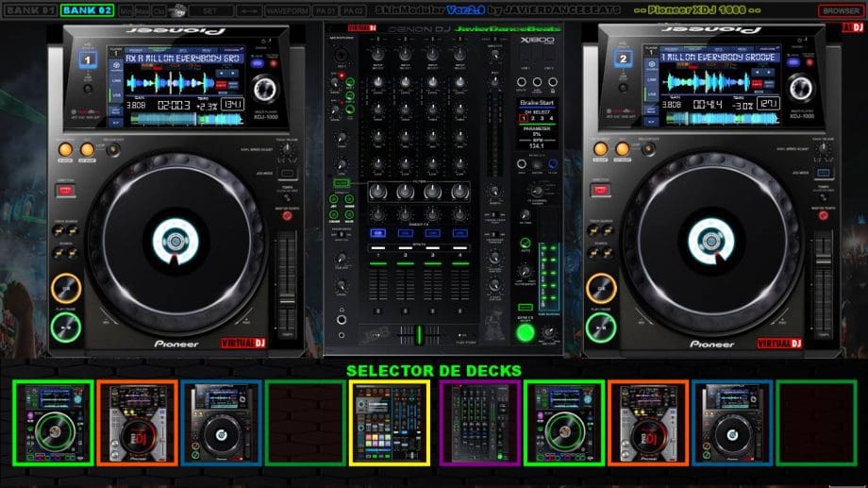
Task: Click right deck vinyl speed adjust knob
Action: (823, 148)
